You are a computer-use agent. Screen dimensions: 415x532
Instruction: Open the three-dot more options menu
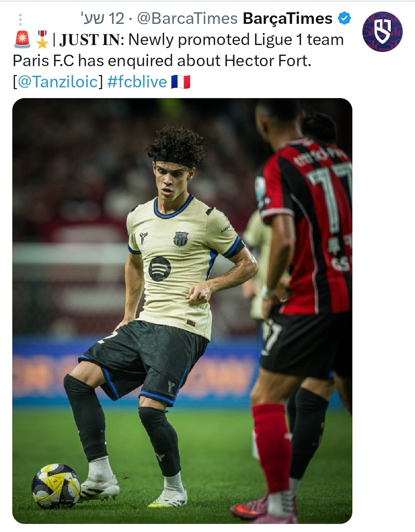20,19
